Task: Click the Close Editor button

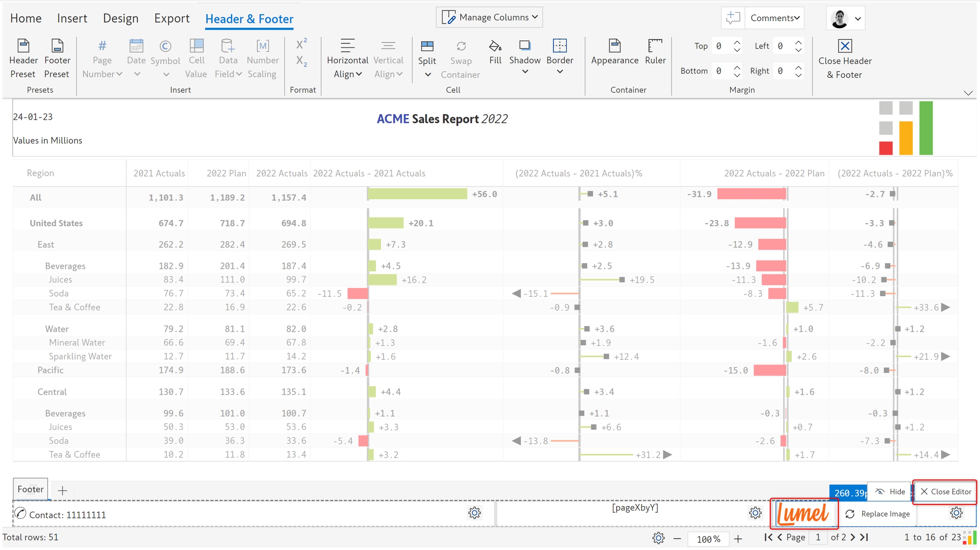Action: (945, 492)
